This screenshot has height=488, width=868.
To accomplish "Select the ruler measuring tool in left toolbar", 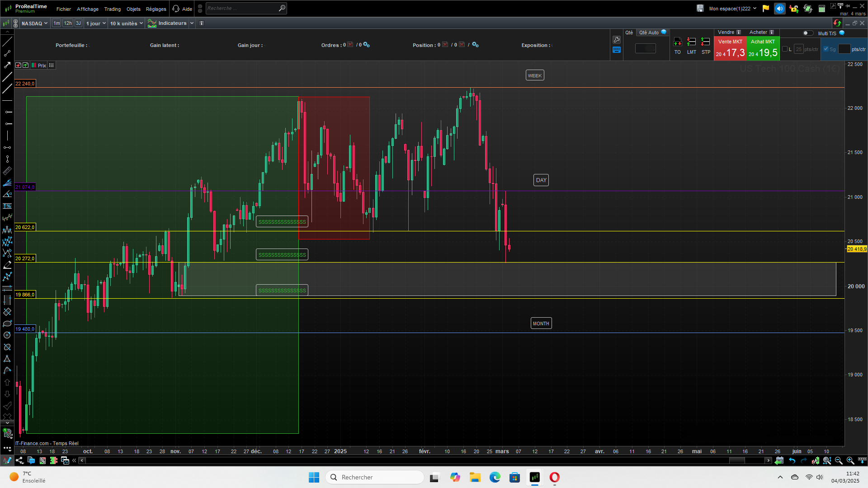I will point(7,171).
